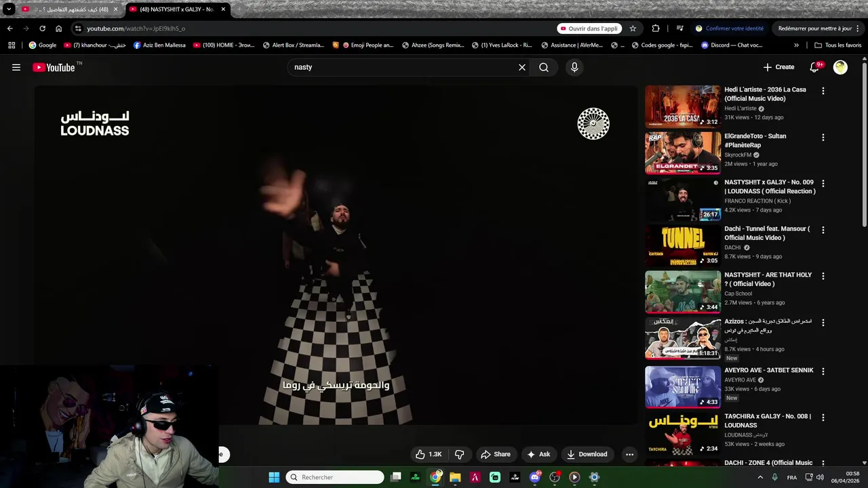Screen dimensions: 868x488
Task: Like the video with thumbs up
Action: (429, 454)
